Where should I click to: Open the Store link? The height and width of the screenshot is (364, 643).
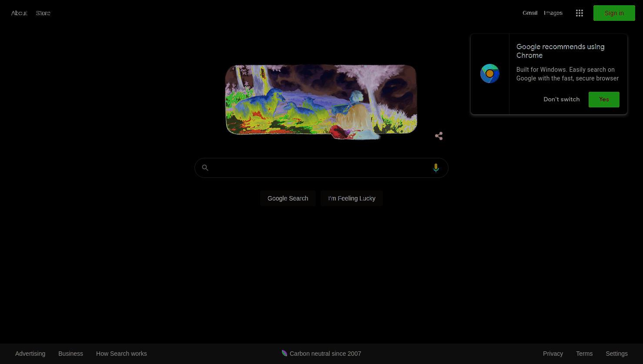[43, 13]
